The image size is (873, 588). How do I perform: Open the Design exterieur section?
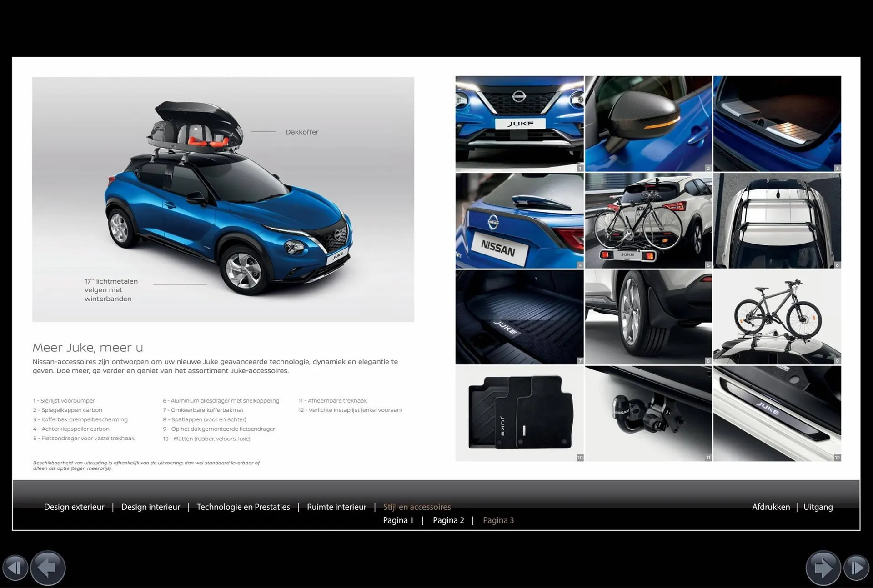[74, 507]
